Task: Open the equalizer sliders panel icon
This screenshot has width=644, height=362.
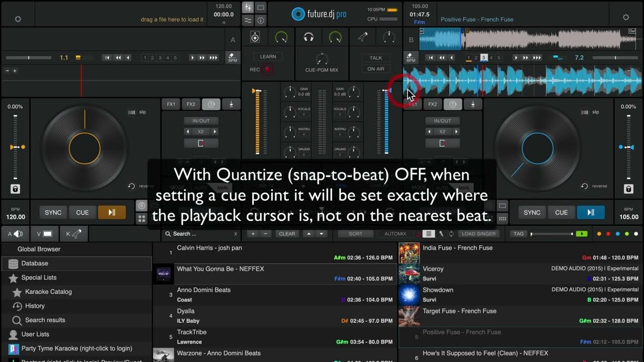Action: coord(248,21)
